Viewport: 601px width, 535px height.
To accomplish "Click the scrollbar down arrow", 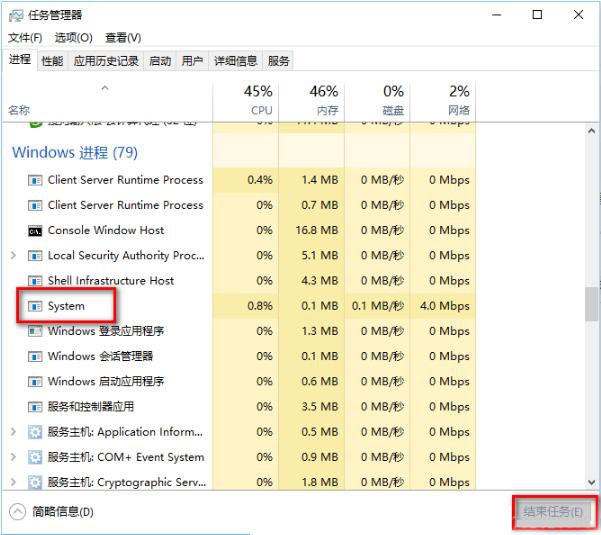I will pos(592,482).
